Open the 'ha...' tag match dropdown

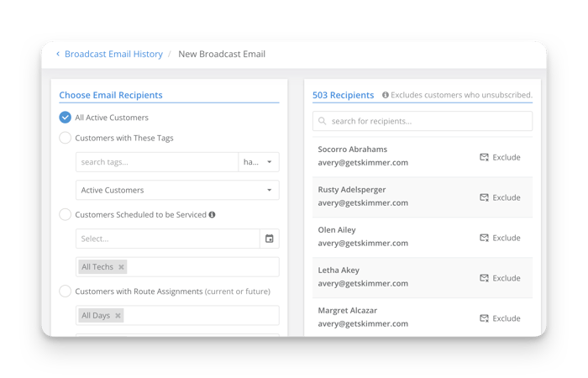(259, 162)
